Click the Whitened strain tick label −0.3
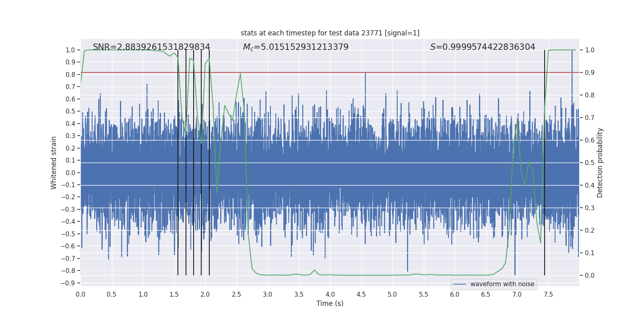The height and width of the screenshot is (322, 644). (x=68, y=209)
